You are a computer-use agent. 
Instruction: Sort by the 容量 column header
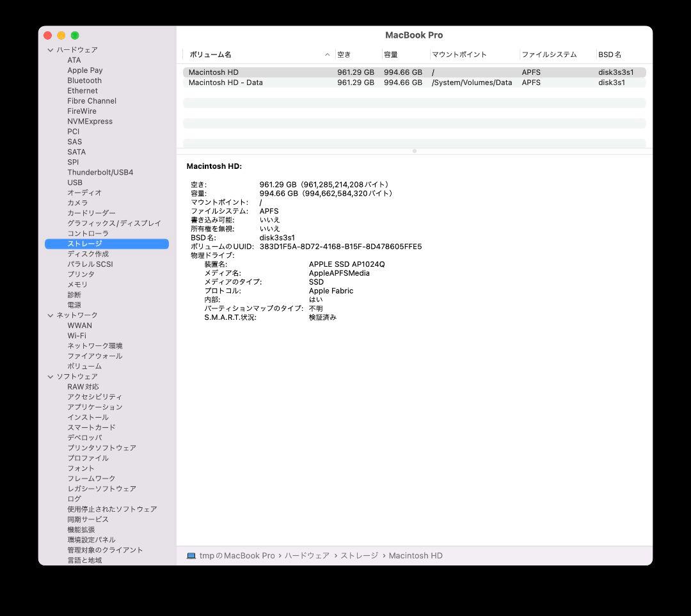[391, 54]
